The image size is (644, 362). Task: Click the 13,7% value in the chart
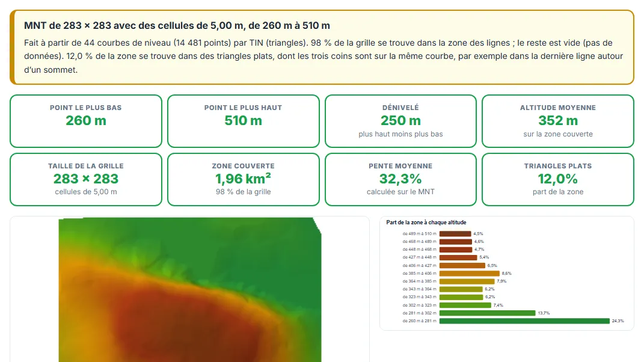coord(544,313)
